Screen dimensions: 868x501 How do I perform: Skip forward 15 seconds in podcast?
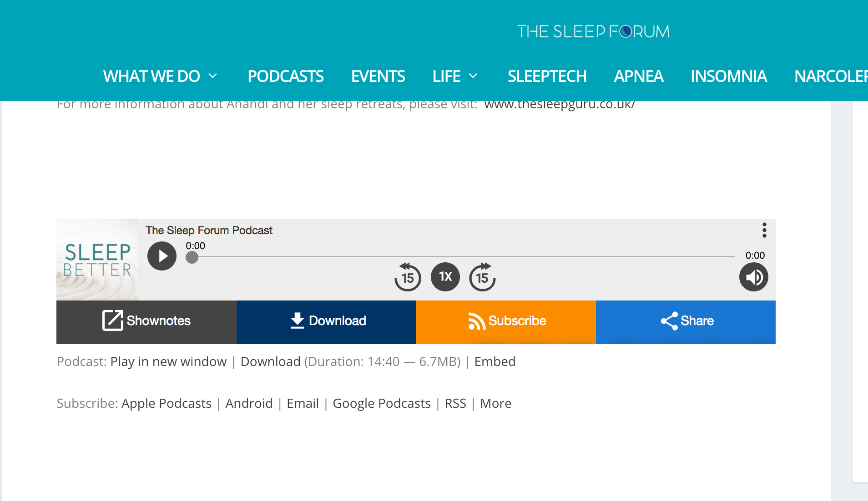(x=482, y=276)
